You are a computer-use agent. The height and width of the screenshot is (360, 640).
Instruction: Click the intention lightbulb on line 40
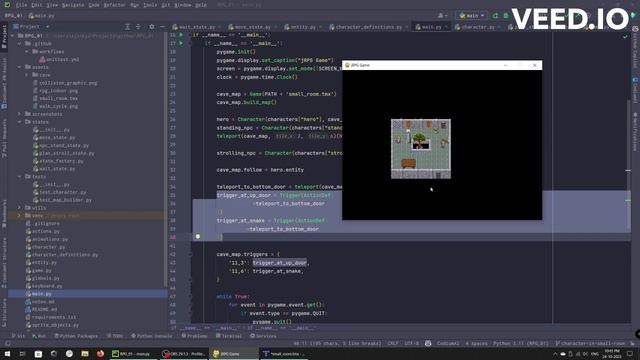click(198, 237)
